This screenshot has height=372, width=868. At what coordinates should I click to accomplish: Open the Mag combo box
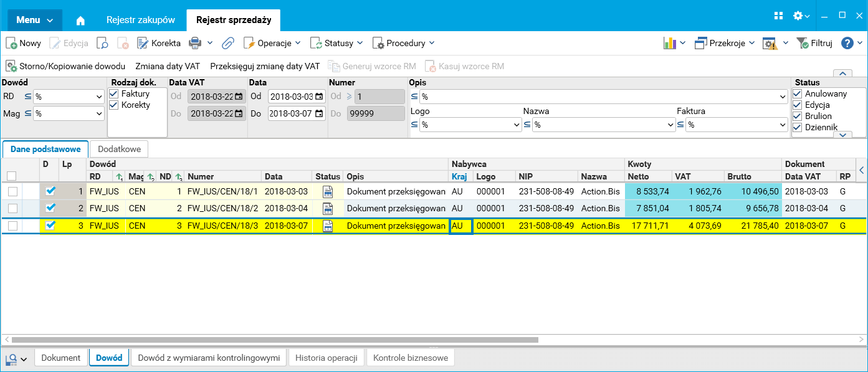click(x=69, y=113)
